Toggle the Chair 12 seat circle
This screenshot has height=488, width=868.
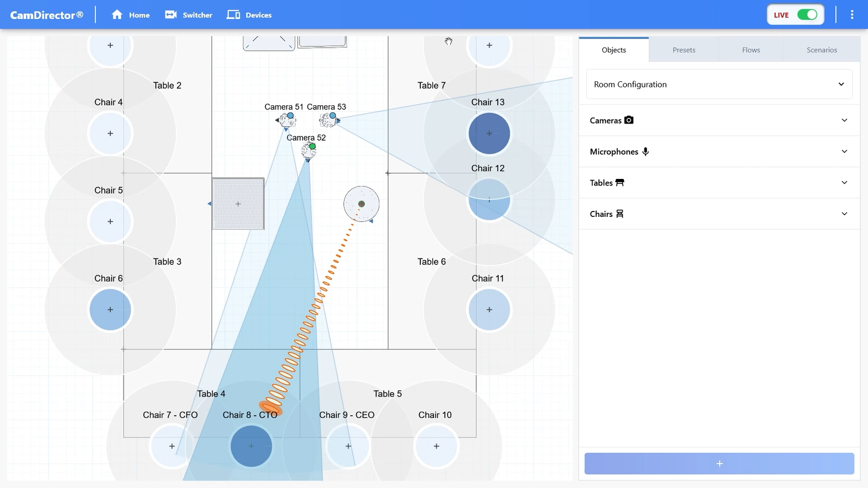click(x=489, y=200)
